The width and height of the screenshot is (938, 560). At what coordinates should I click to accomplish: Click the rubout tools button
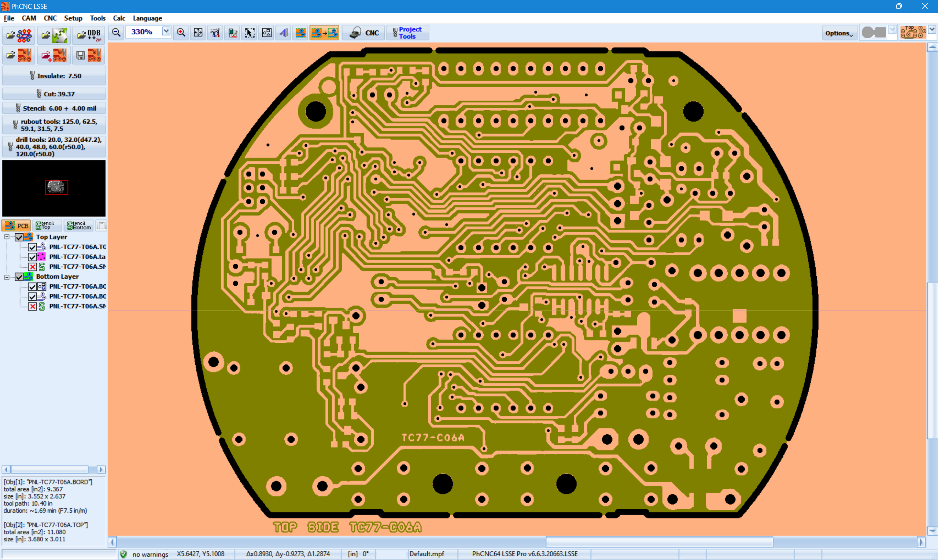(x=54, y=125)
